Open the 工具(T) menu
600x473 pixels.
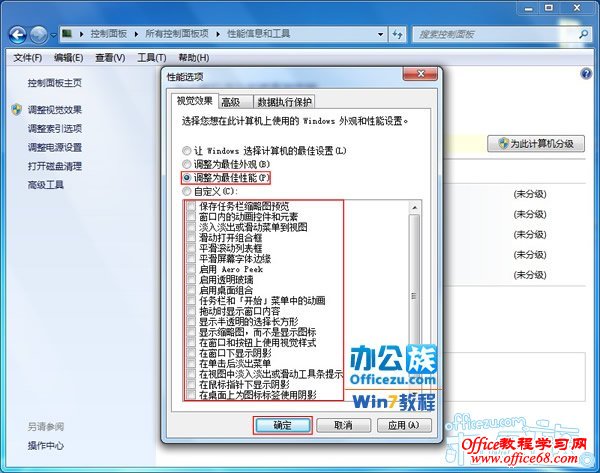[x=152, y=58]
